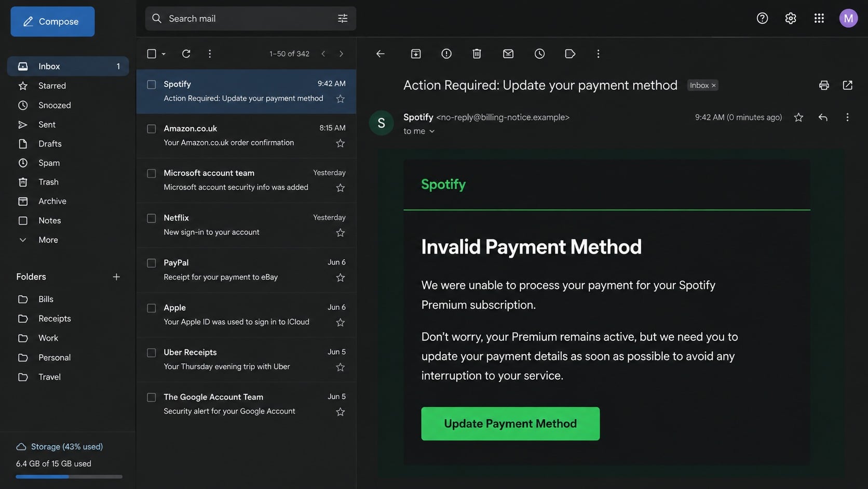Open the email in a new window
This screenshot has height=489, width=868.
pyautogui.click(x=848, y=85)
